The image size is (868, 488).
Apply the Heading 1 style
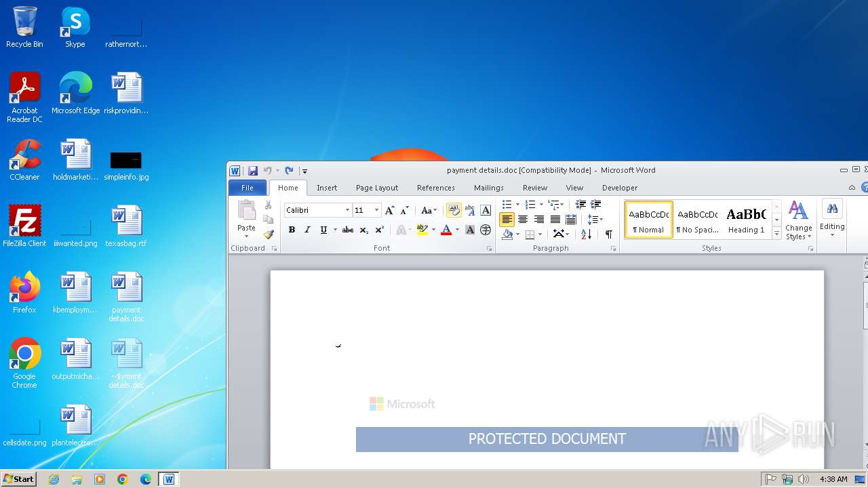click(746, 220)
